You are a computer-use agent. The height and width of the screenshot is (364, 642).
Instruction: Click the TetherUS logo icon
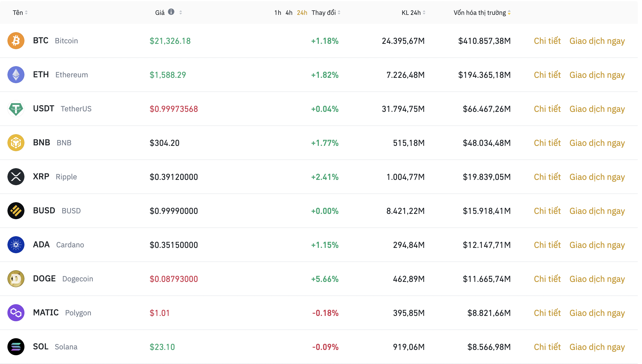[16, 109]
